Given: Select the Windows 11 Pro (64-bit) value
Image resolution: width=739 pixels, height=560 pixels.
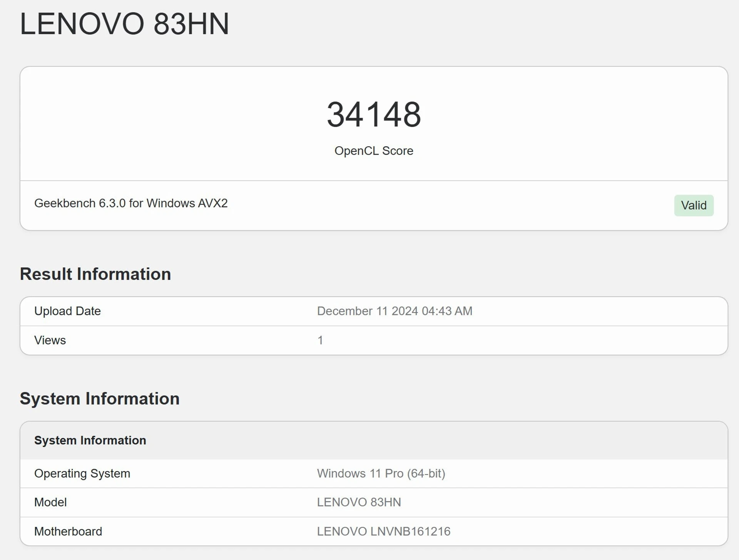Looking at the screenshot, I should tap(381, 473).
